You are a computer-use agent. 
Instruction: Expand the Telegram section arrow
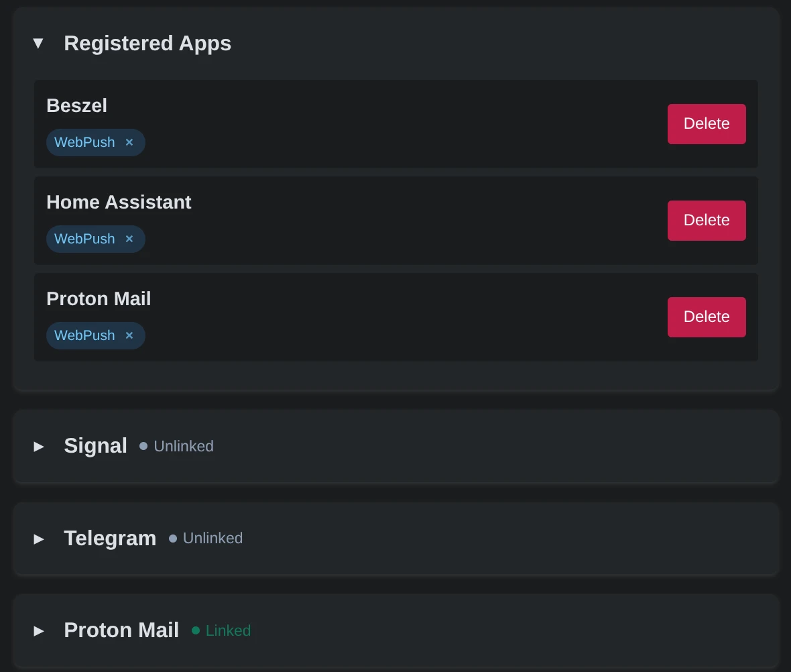click(x=39, y=539)
